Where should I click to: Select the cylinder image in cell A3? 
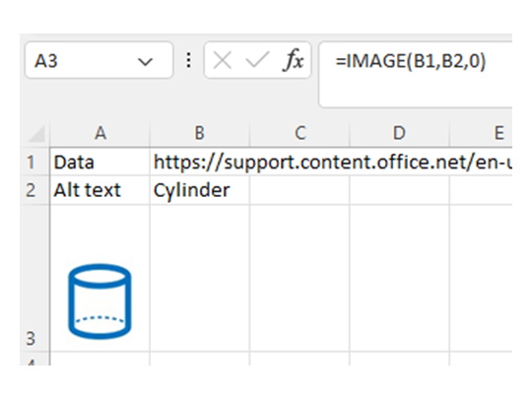pos(100,301)
